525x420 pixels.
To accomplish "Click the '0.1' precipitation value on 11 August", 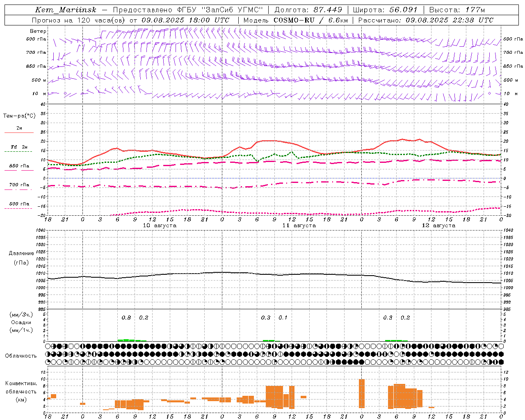I will [283, 318].
